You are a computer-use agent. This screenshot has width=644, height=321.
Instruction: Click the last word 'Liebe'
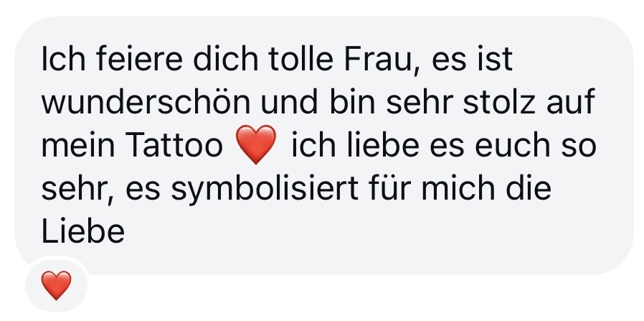pos(83,231)
